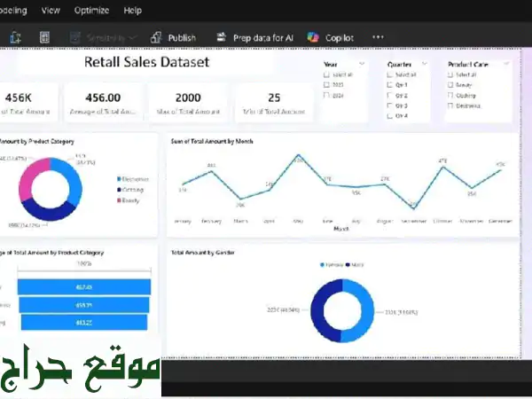This screenshot has height=399, width=532.
Task: Click the page-with-plus toolbar icon
Action: (16, 37)
